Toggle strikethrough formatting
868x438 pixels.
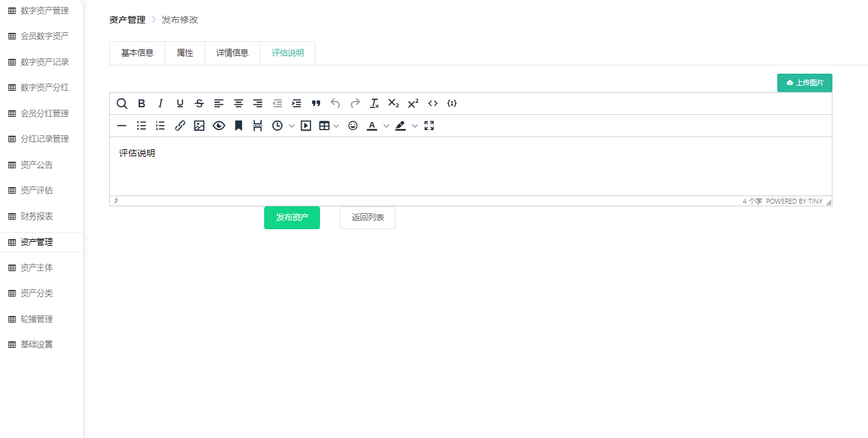(199, 103)
